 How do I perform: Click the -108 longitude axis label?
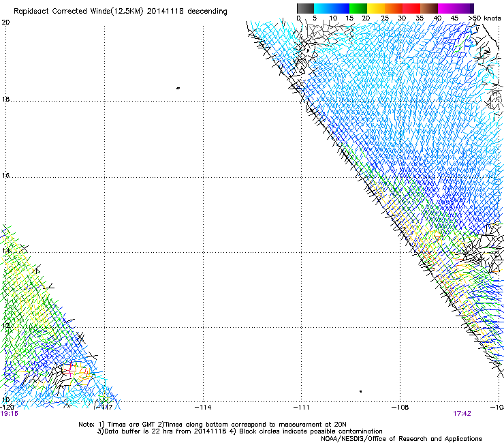point(400,408)
